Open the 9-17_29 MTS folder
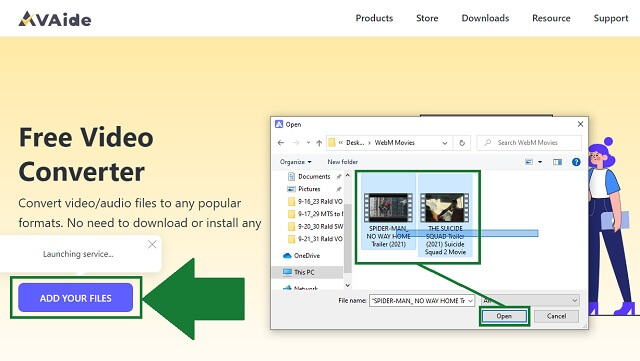640x361 pixels. (x=315, y=214)
